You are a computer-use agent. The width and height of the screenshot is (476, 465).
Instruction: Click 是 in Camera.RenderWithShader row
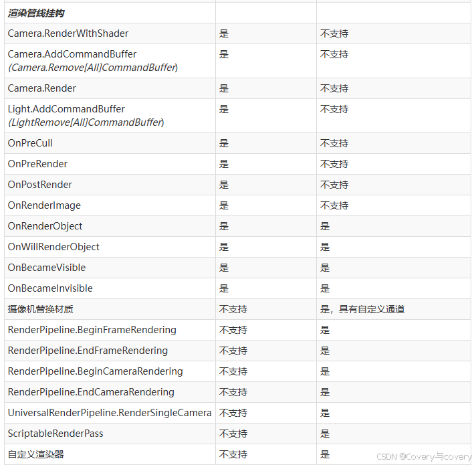[224, 33]
